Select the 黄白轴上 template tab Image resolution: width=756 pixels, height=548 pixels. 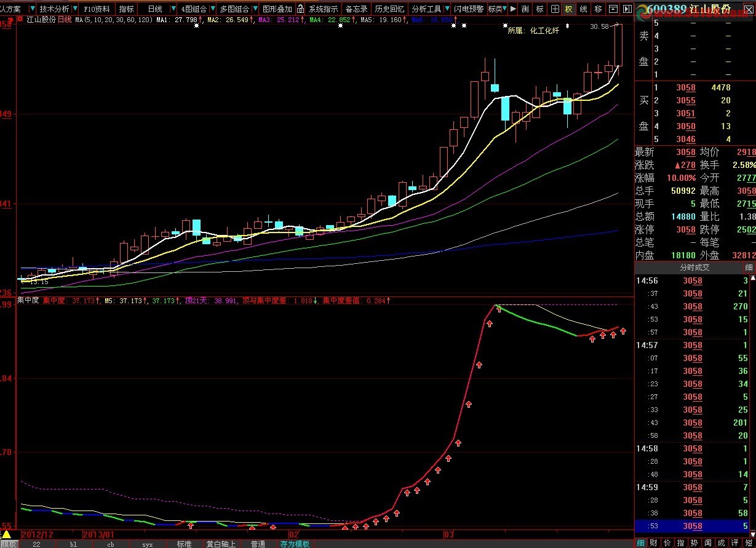pyautogui.click(x=221, y=544)
